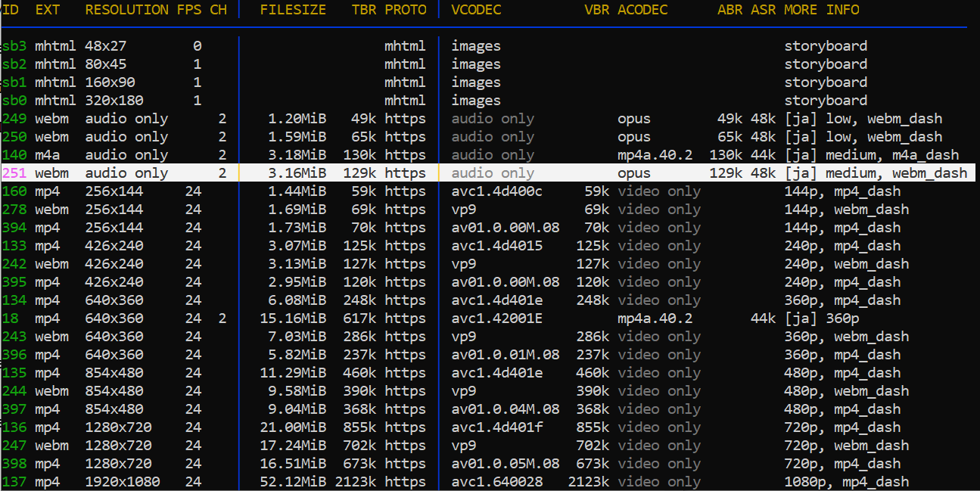This screenshot has height=491, width=980.
Task: Click the 7.03MiB filesize value
Action: 297,337
